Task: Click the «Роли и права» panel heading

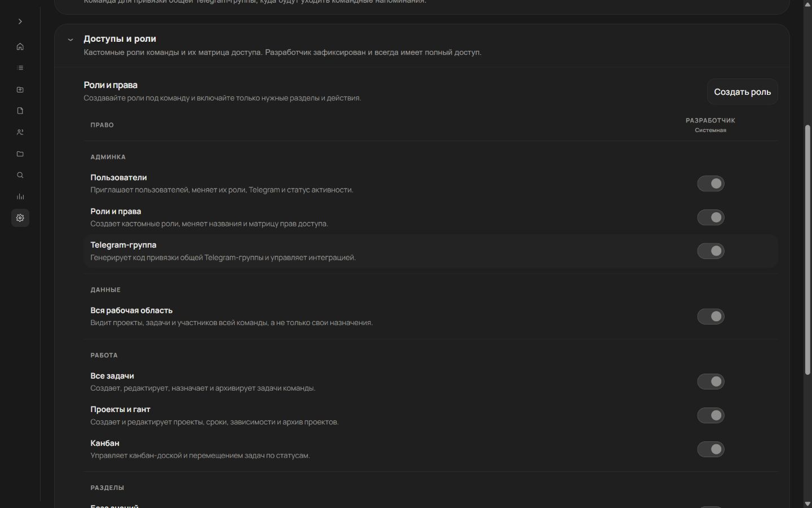Action: click(x=111, y=85)
